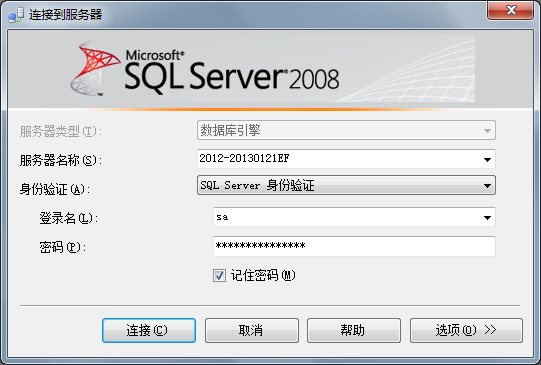Click the 密码(P) label
The image size is (541, 365).
[x=62, y=247]
